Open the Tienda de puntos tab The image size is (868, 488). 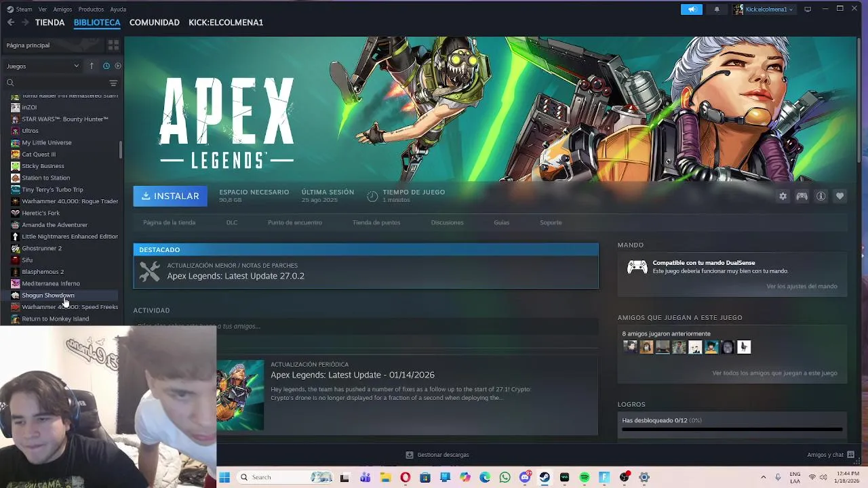pyautogui.click(x=376, y=222)
